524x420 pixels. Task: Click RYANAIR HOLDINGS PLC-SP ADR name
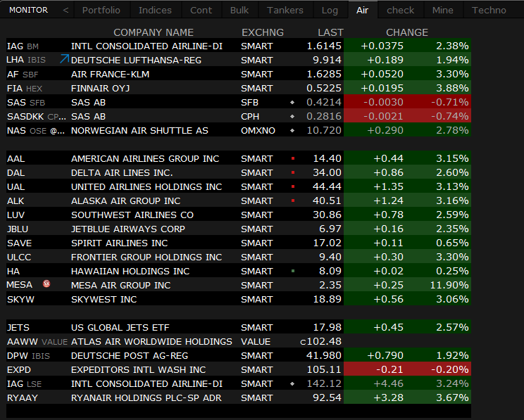146,398
